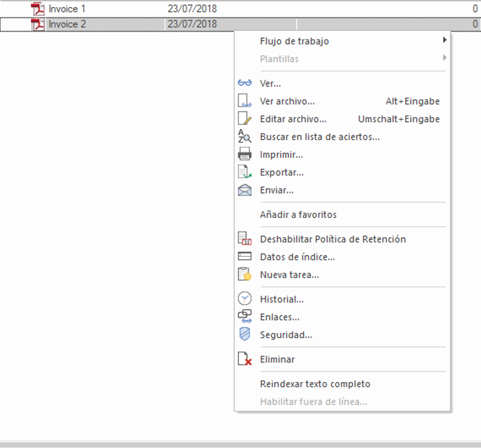Click the date 23/07/2018 of Invoice 1
The width and height of the screenshot is (481, 448).
(192, 9)
